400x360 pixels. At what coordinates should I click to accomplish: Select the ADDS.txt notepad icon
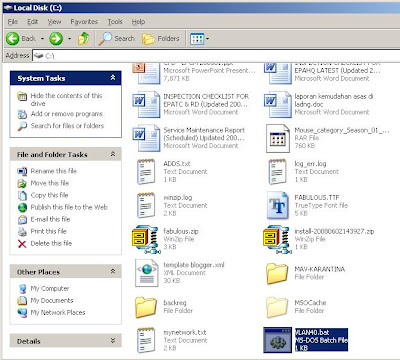point(146,172)
